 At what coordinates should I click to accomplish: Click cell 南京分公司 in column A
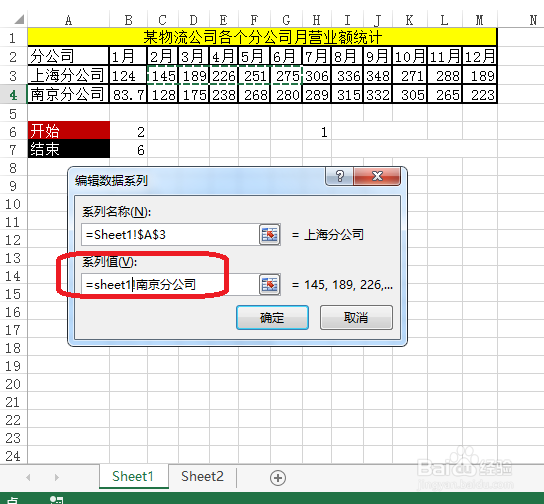68,94
